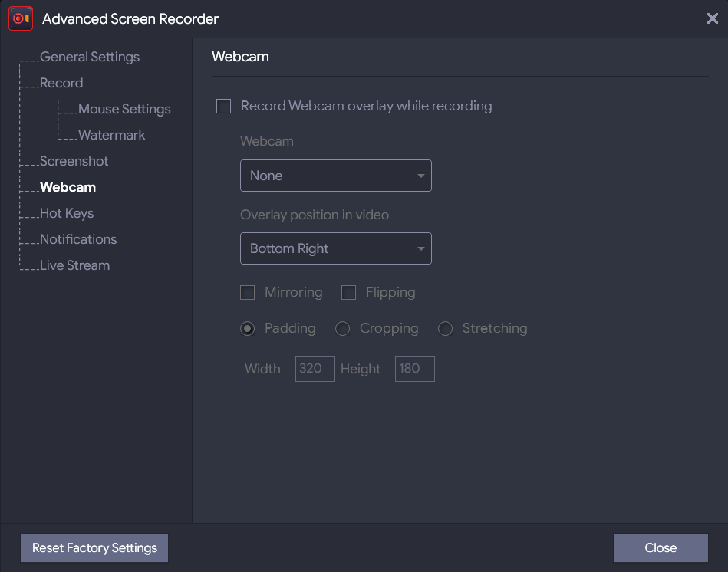Screen dimensions: 728x572
Task: Enable Record Webcam overlay while recording
Action: [x=223, y=106]
